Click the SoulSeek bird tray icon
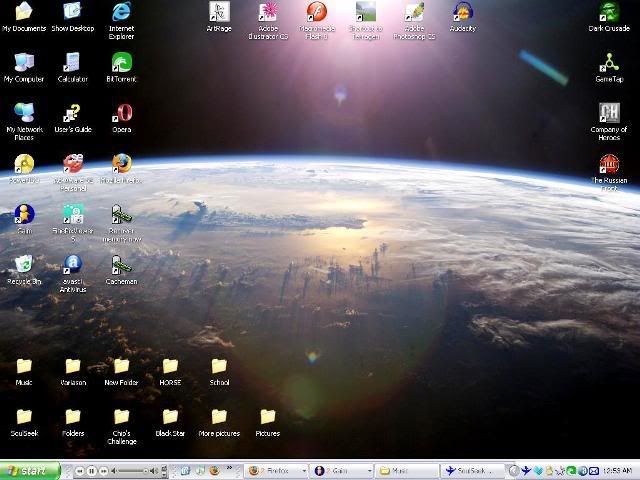 tap(527, 471)
